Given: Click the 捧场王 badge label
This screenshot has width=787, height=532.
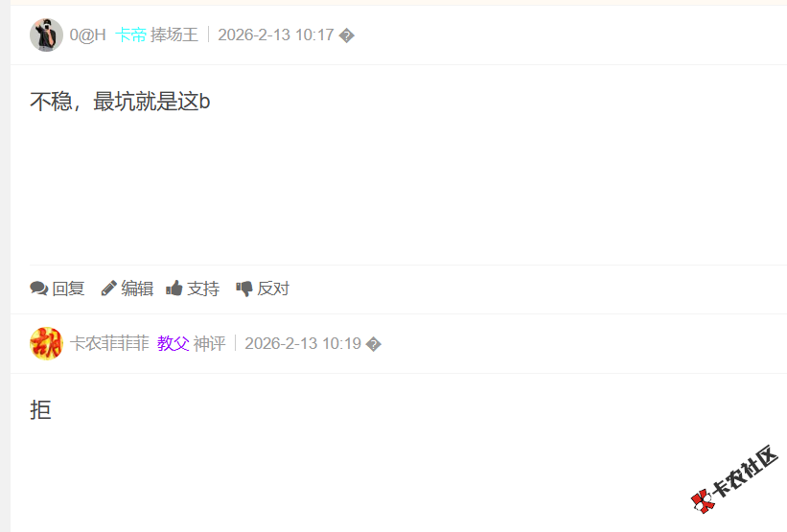Looking at the screenshot, I should [174, 35].
